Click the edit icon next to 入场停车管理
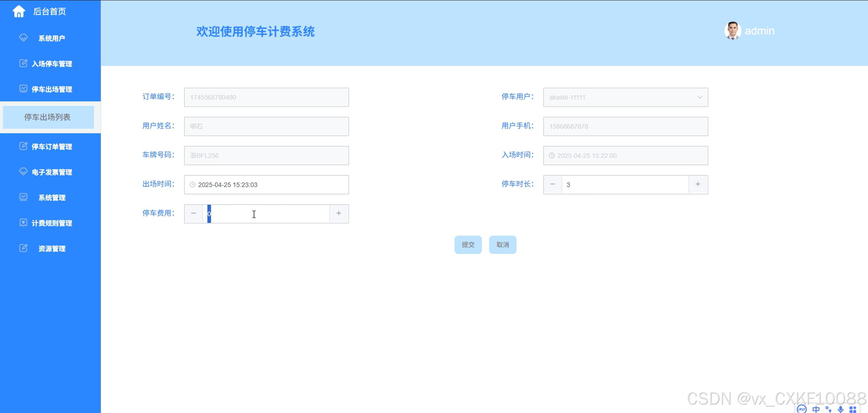Image resolution: width=868 pixels, height=413 pixels. [x=23, y=63]
